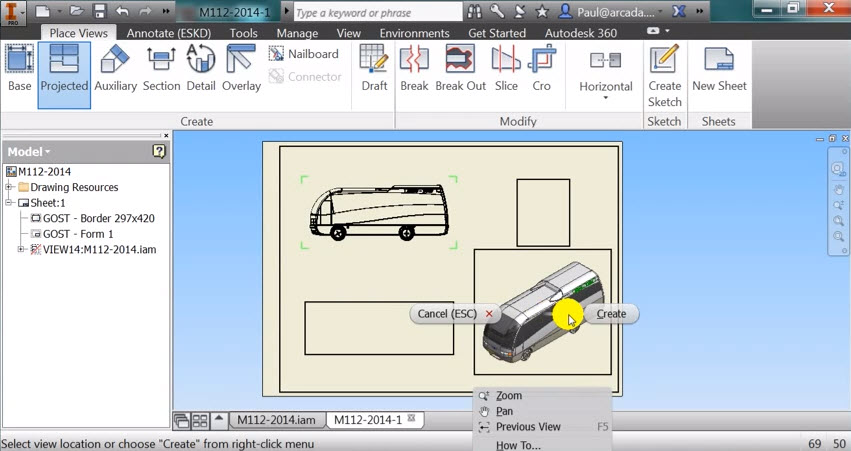851x451 pixels.
Task: Save the drawing with the disk icon
Action: tap(99, 11)
